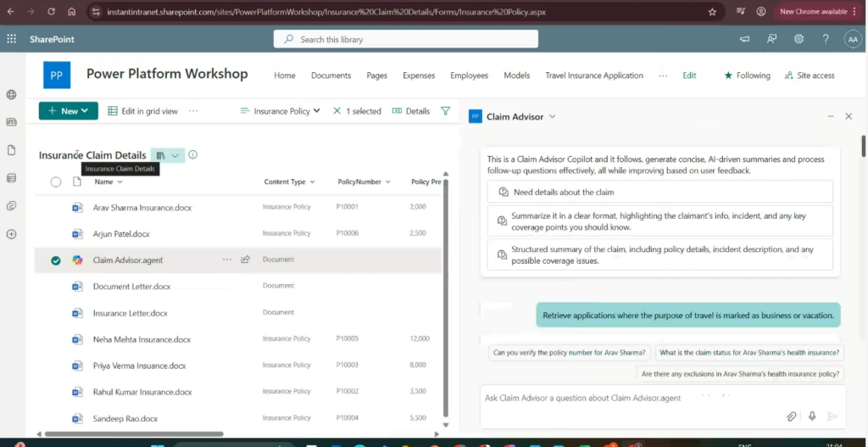Click the PP site logo tile
Screen dimensions: 868x447
tap(57, 75)
